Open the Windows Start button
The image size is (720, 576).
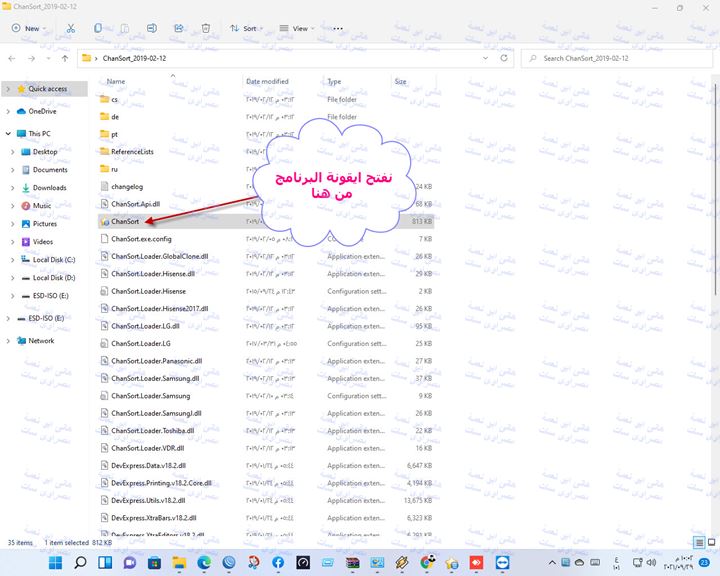56,563
